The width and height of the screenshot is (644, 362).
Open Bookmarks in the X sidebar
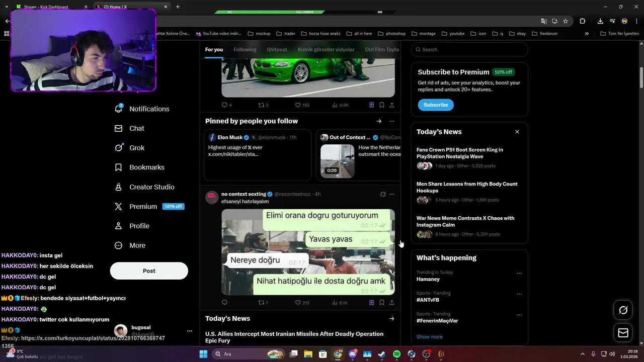pyautogui.click(x=139, y=167)
